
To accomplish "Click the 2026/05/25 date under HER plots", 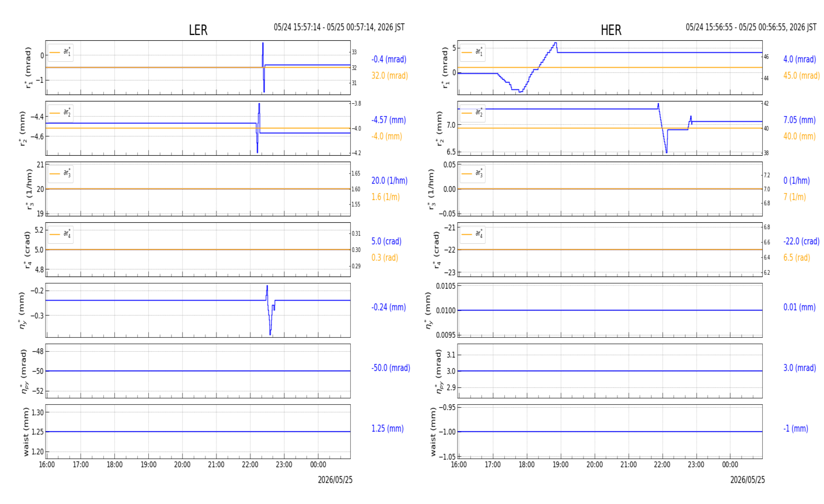I will tap(747, 480).
